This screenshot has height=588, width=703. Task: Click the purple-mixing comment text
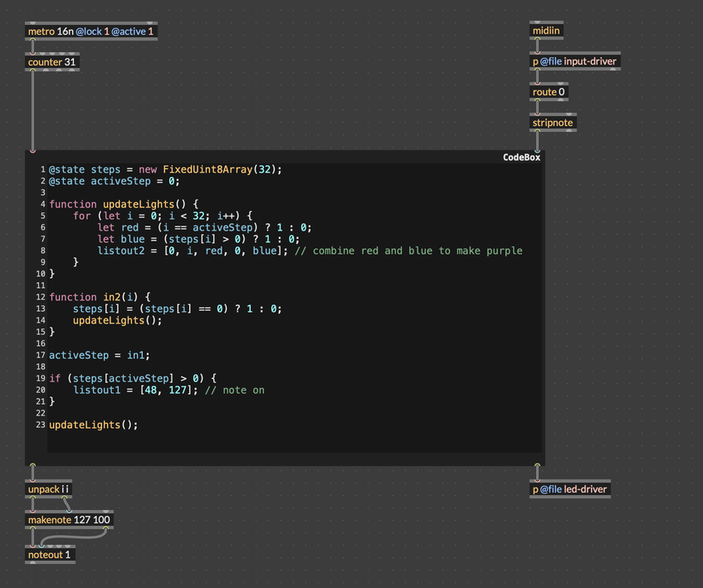408,250
